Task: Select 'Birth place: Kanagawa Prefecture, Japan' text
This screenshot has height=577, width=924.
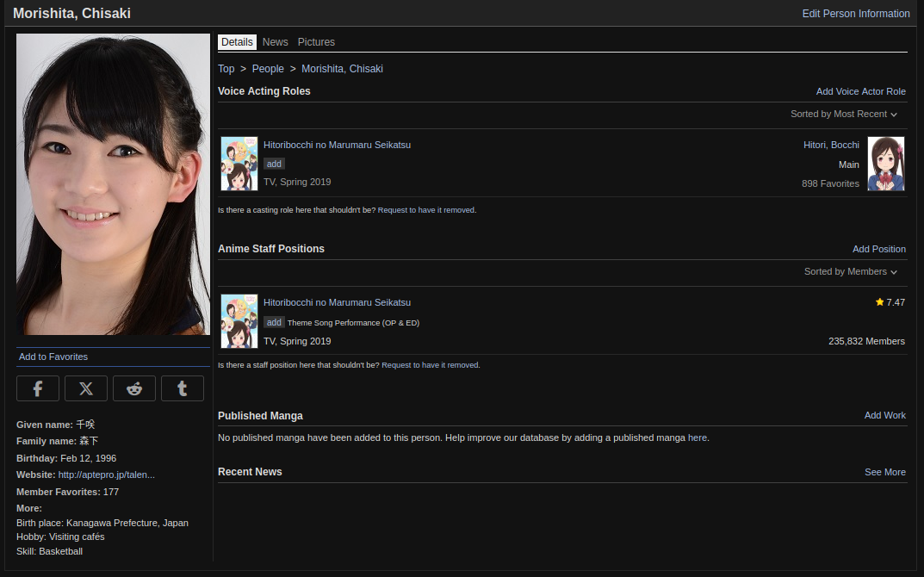Action: (x=102, y=523)
